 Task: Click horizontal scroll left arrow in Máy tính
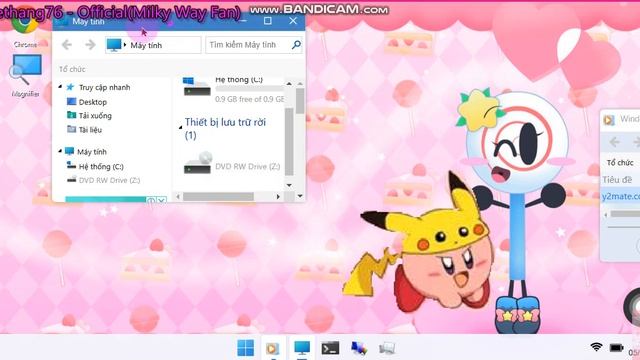(178, 196)
